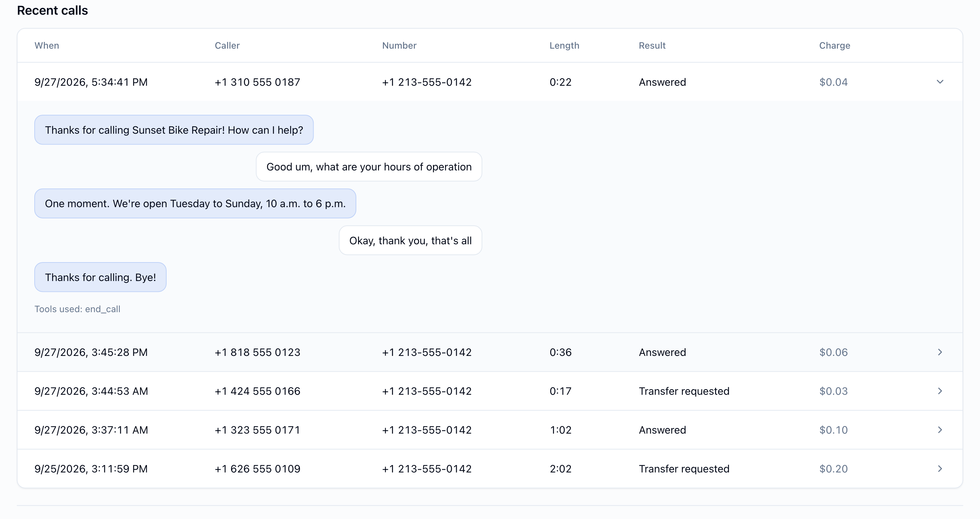This screenshot has width=980, height=519.
Task: Click the $0.10 charge amount
Action: tap(833, 429)
